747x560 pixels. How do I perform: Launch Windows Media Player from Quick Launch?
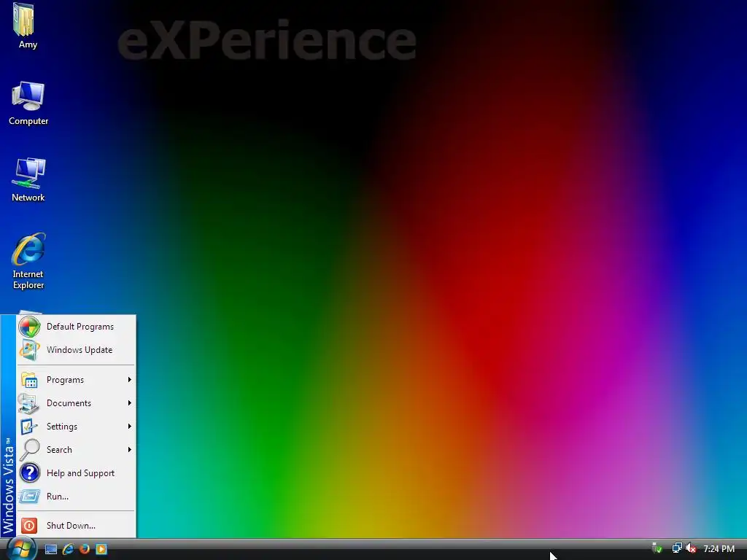coord(101,549)
